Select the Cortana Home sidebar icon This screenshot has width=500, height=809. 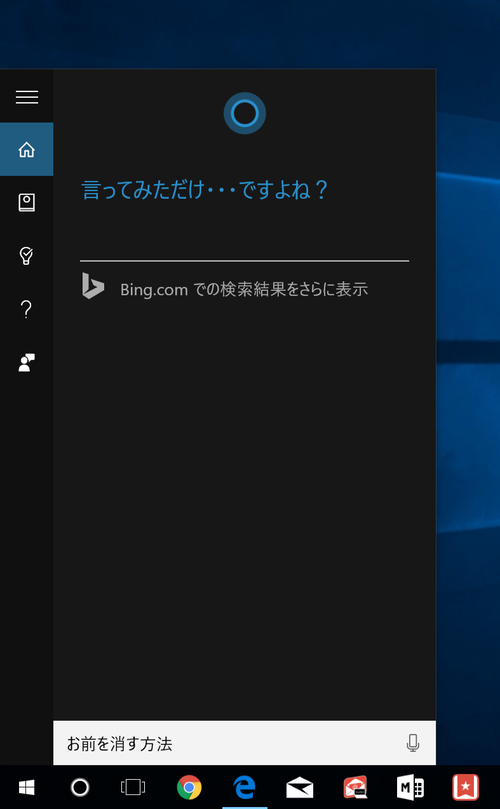tap(26, 150)
